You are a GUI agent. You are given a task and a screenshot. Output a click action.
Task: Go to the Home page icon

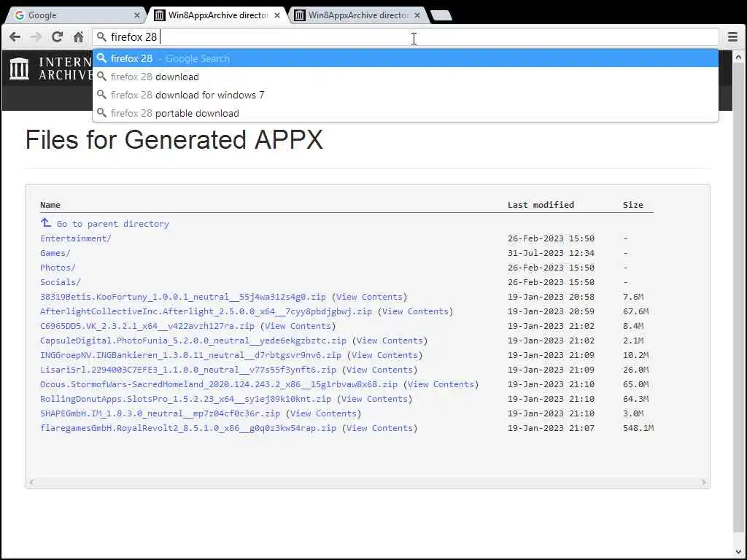click(x=79, y=36)
